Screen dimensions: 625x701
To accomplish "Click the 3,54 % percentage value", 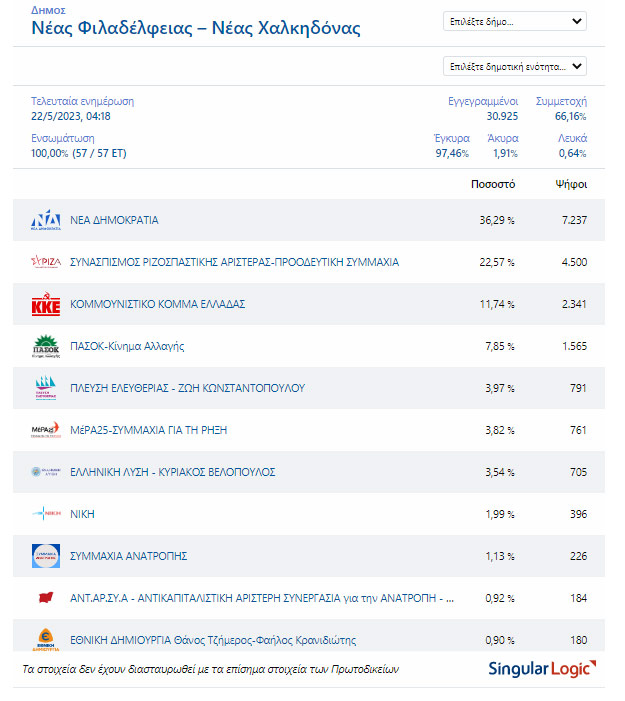I will click(500, 472).
